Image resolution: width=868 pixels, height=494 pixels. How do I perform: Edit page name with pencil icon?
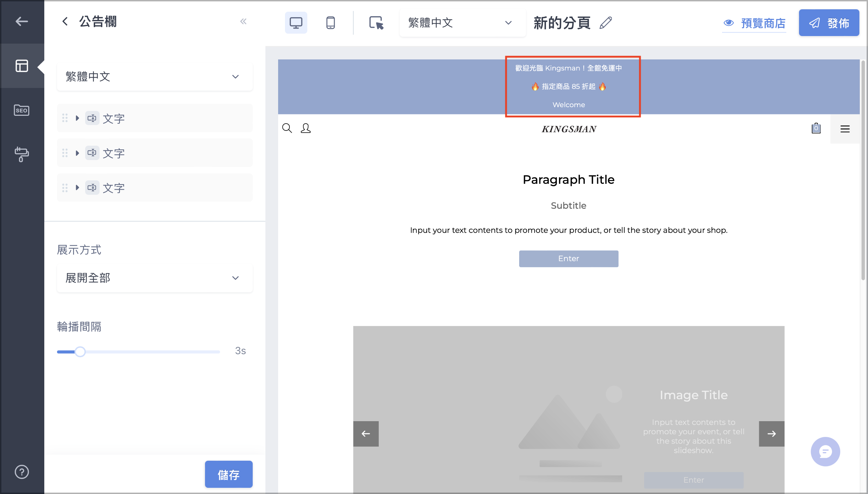[606, 23]
